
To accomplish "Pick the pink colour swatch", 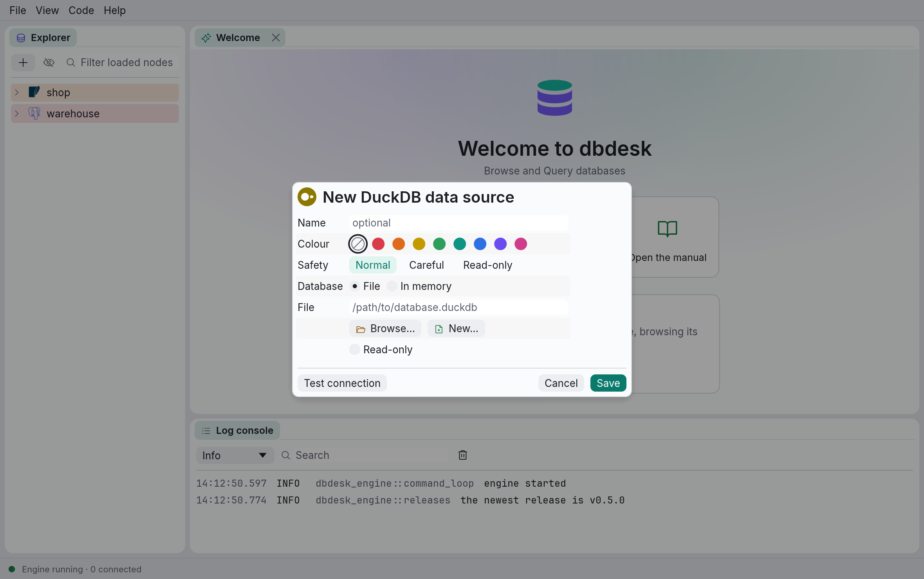I will tap(521, 244).
